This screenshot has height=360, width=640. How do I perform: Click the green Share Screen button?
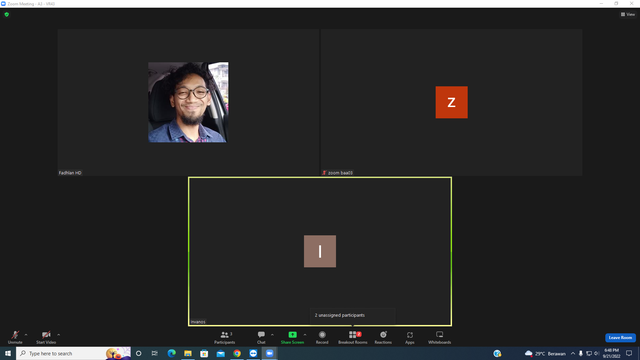292,337
